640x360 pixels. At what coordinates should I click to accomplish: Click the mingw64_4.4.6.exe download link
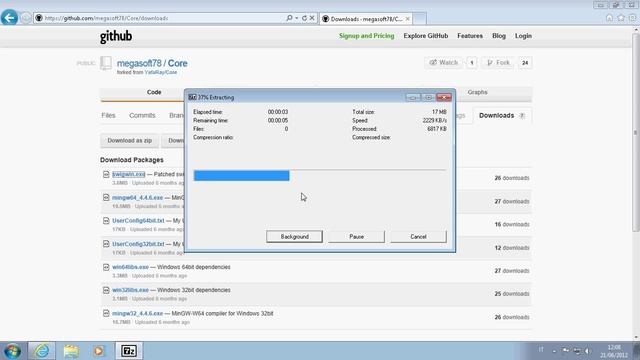[138, 198]
